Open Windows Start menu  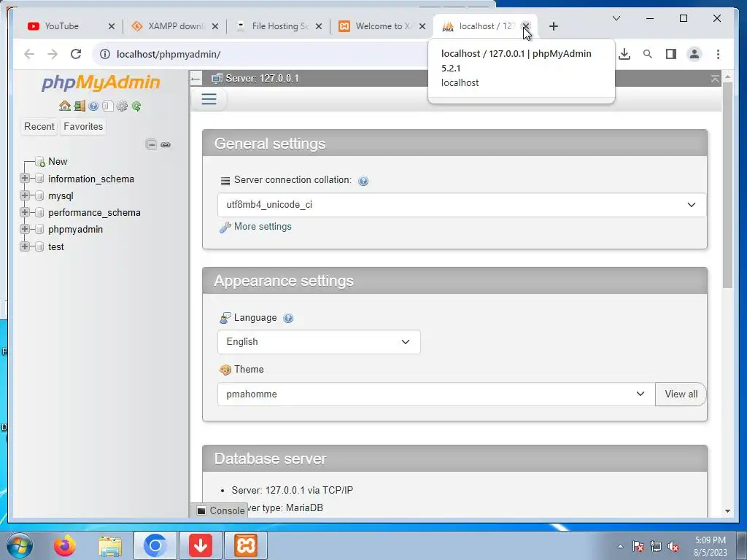tap(20, 545)
